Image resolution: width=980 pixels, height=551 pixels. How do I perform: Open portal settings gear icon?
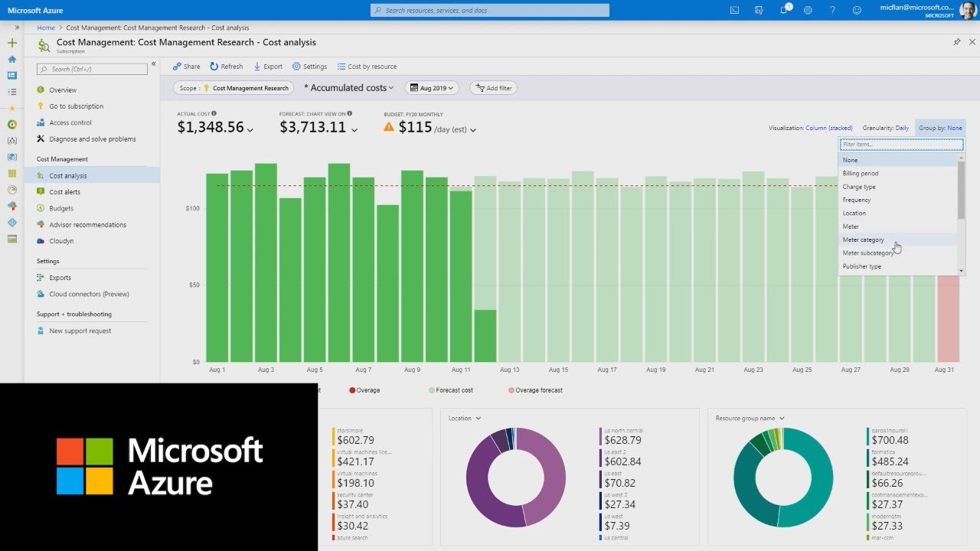pyautogui.click(x=808, y=10)
